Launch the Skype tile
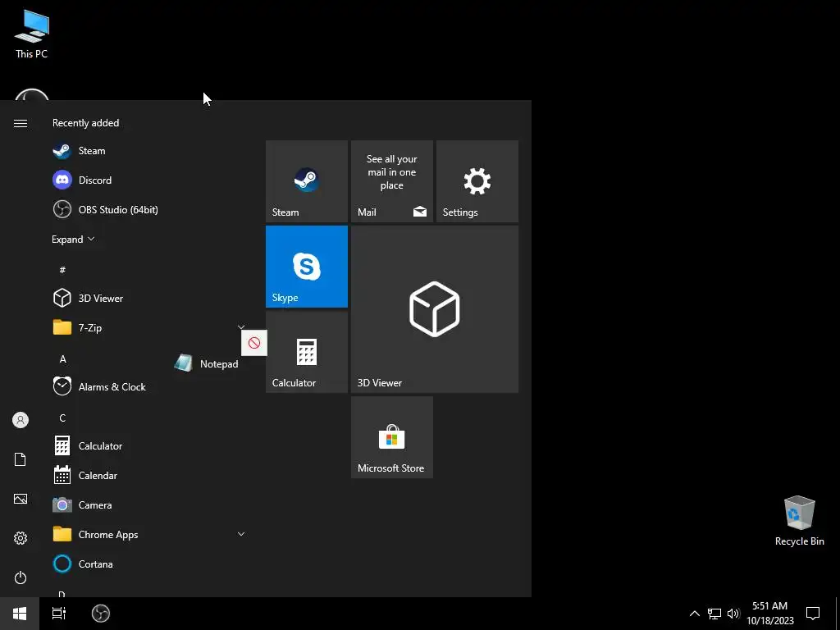The width and height of the screenshot is (840, 630). pos(307,267)
